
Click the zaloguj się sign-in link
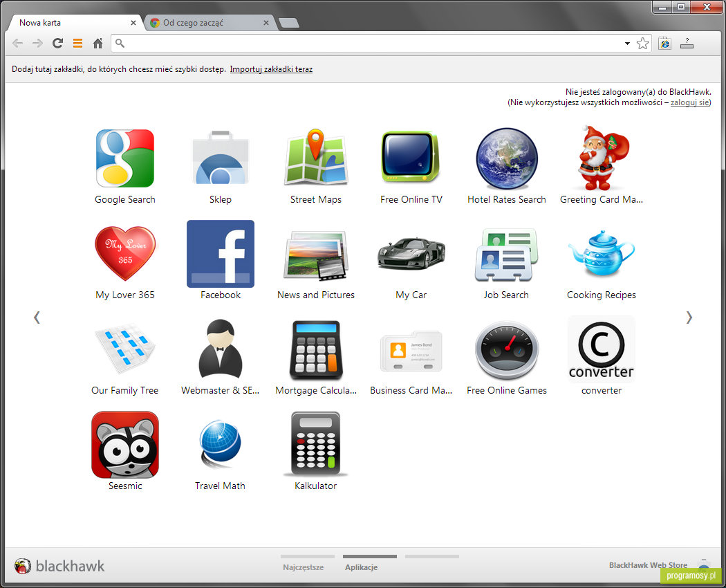coord(690,102)
